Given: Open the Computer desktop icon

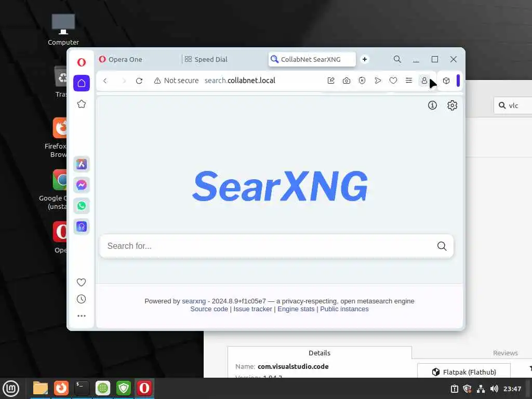Looking at the screenshot, I should click(x=63, y=30).
